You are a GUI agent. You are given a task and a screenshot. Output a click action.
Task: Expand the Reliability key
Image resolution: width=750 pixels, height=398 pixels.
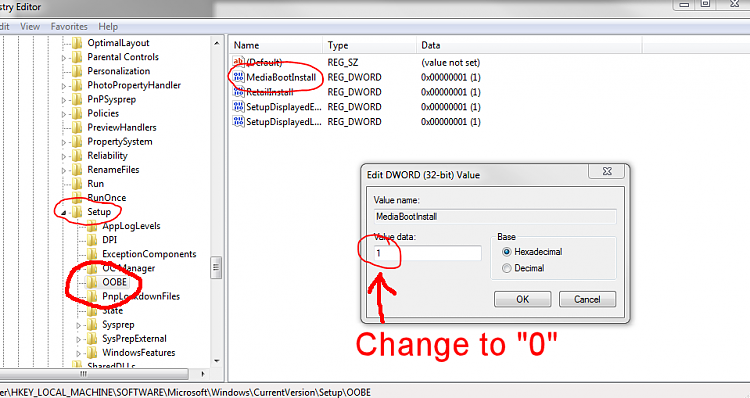[x=64, y=156]
